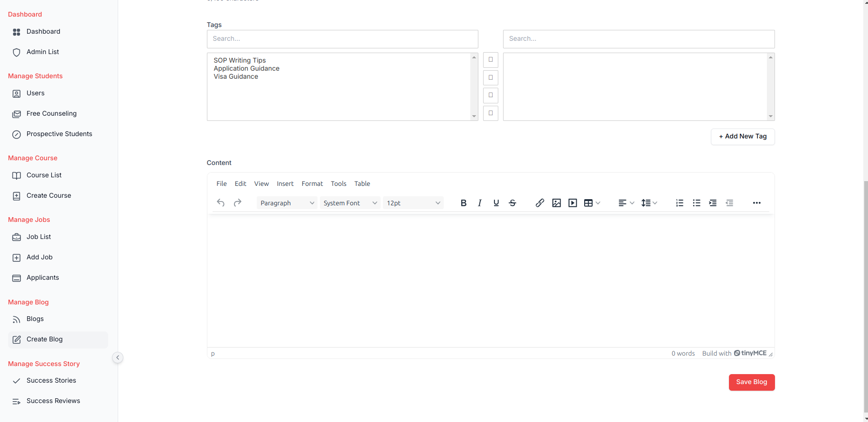Open the Edit menu in editor

click(241, 183)
